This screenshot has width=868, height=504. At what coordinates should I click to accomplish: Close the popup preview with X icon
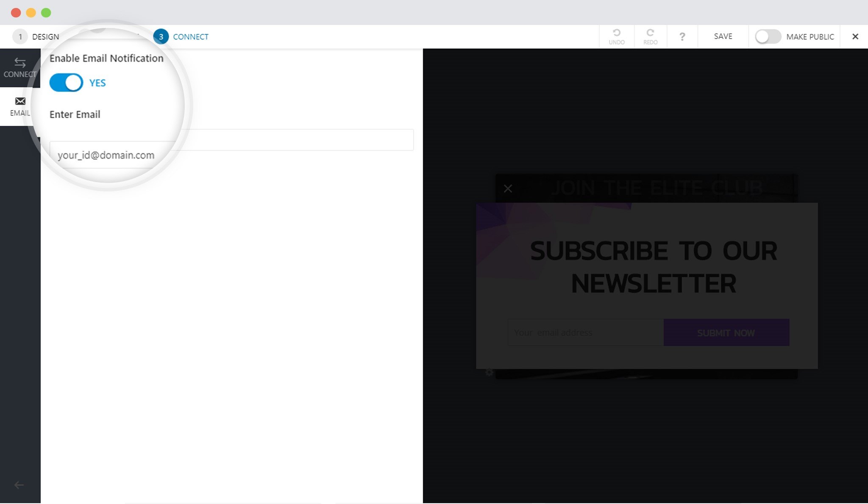click(x=508, y=189)
